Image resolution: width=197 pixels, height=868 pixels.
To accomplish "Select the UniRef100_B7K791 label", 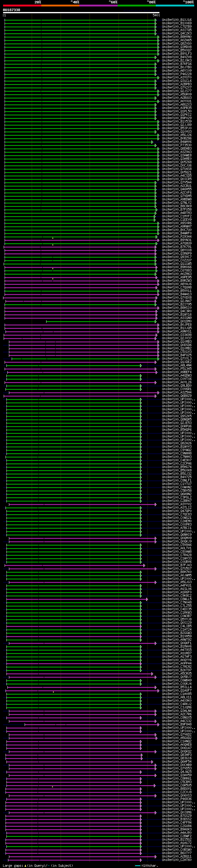I will tap(177, 247).
